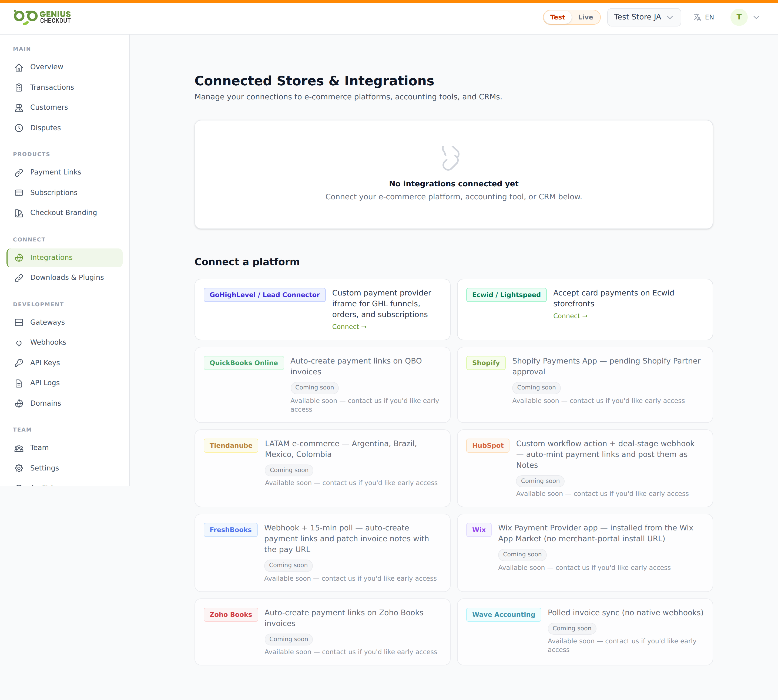Select Subscriptions in sidebar

coord(65,193)
